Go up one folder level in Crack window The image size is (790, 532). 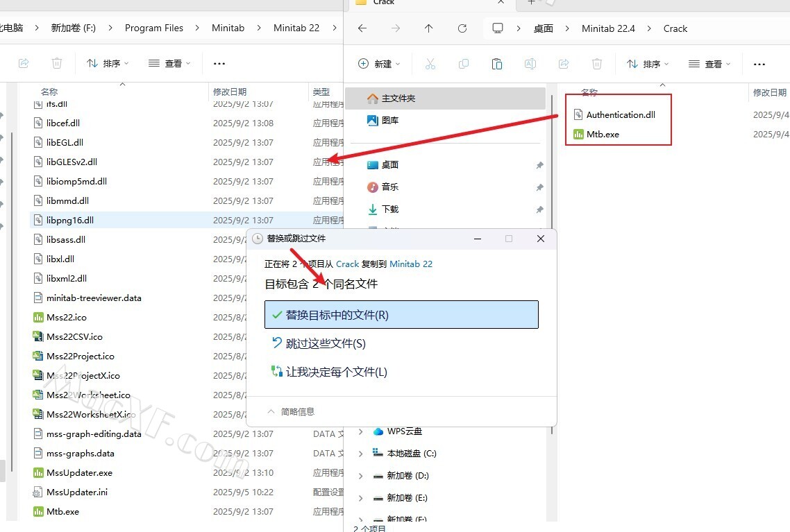click(x=429, y=28)
